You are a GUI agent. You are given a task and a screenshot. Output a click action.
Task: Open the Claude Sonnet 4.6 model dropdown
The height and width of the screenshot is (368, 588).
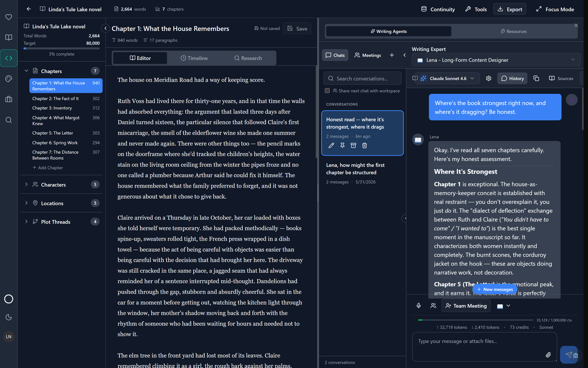pyautogui.click(x=447, y=78)
